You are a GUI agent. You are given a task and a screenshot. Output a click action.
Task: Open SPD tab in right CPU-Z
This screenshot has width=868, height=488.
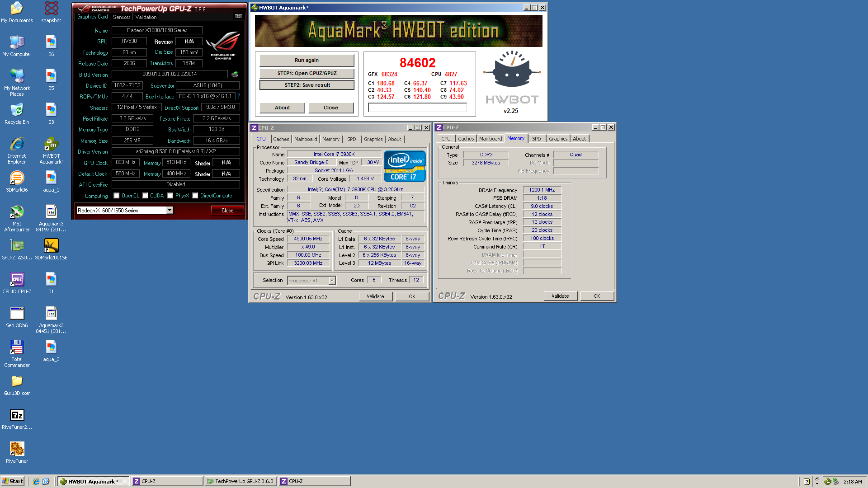(536, 139)
